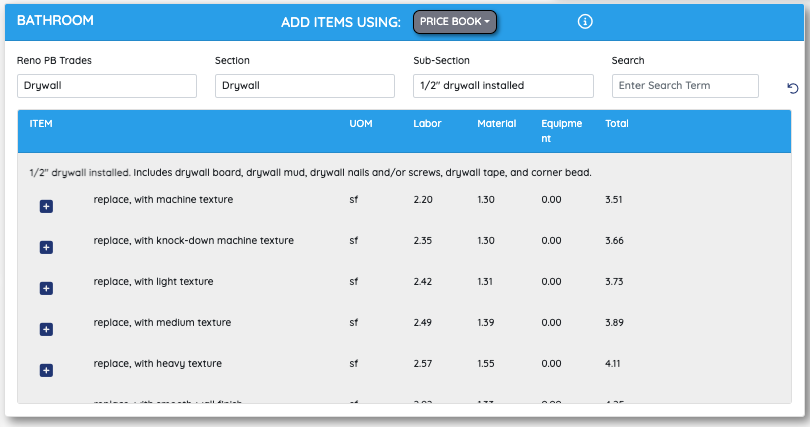Add 'replace, with knock-down machine texture' item
The height and width of the screenshot is (427, 810).
[x=46, y=247]
